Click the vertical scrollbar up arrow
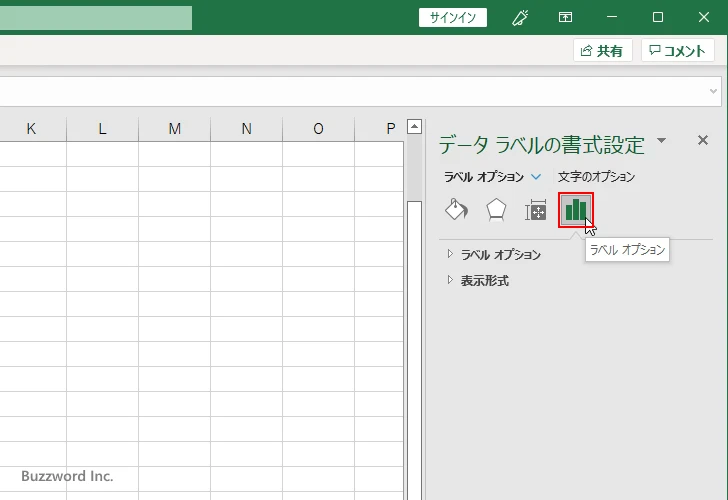Image resolution: width=728 pixels, height=500 pixels. click(x=414, y=126)
